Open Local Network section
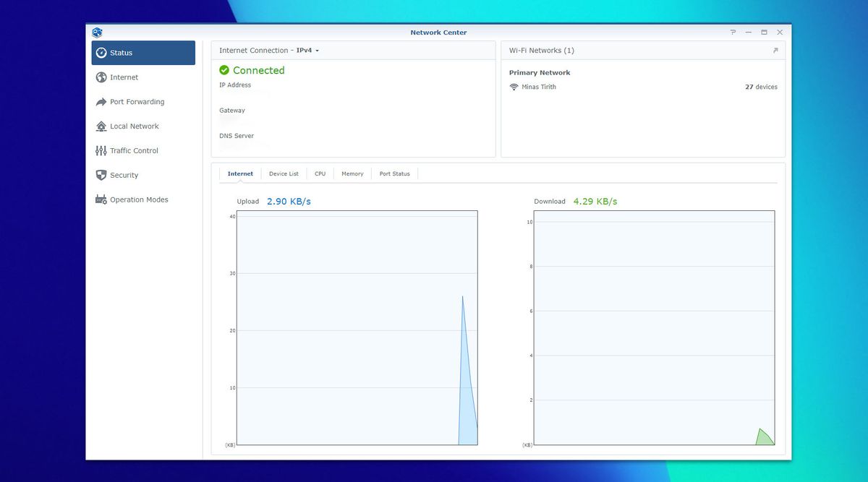Viewport: 868px width, 482px height. pos(143,126)
